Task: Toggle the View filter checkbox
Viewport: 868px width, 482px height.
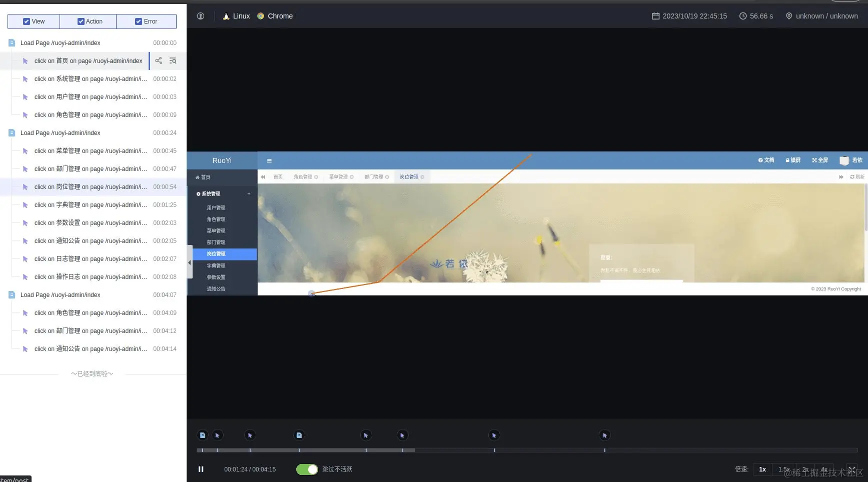Action: [x=26, y=21]
